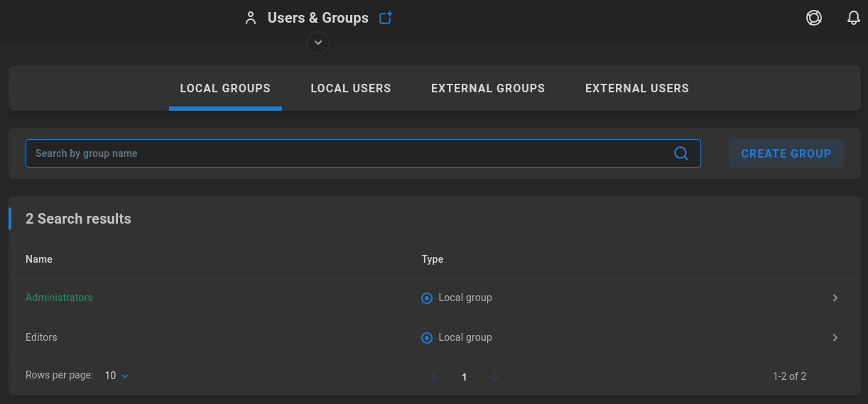The height and width of the screenshot is (404, 868).
Task: Switch to the External Groups tab
Action: tap(488, 89)
